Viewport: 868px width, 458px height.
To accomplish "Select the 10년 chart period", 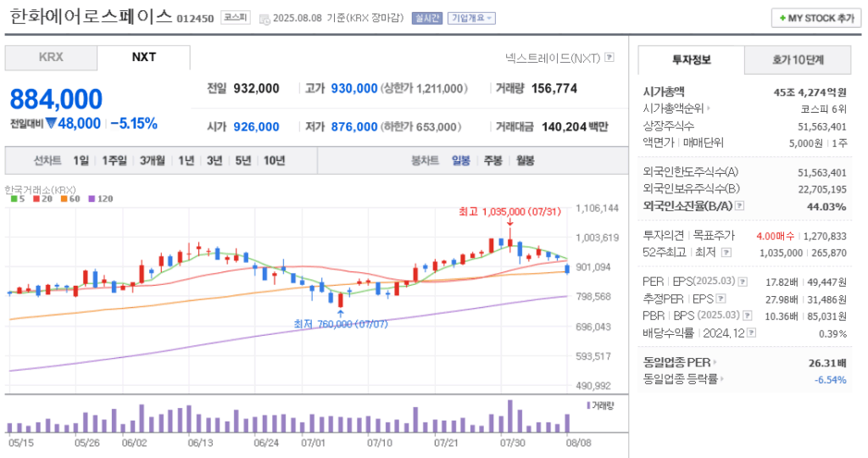I will [x=274, y=160].
